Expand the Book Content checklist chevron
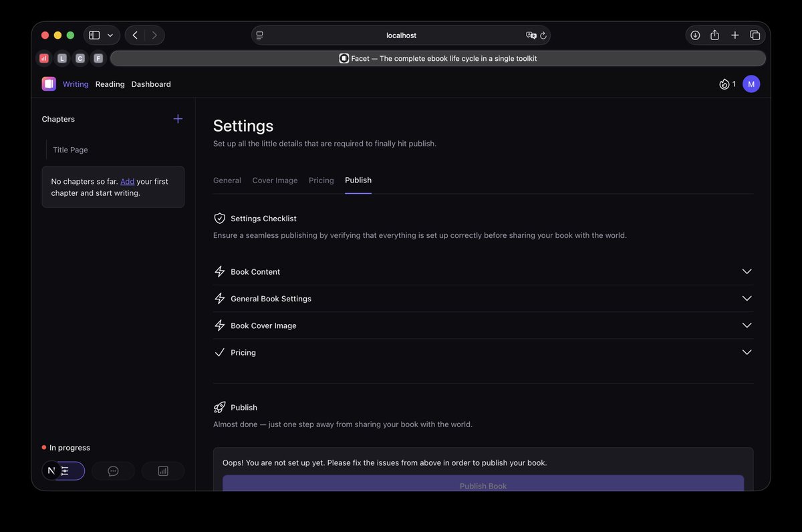 coord(747,271)
